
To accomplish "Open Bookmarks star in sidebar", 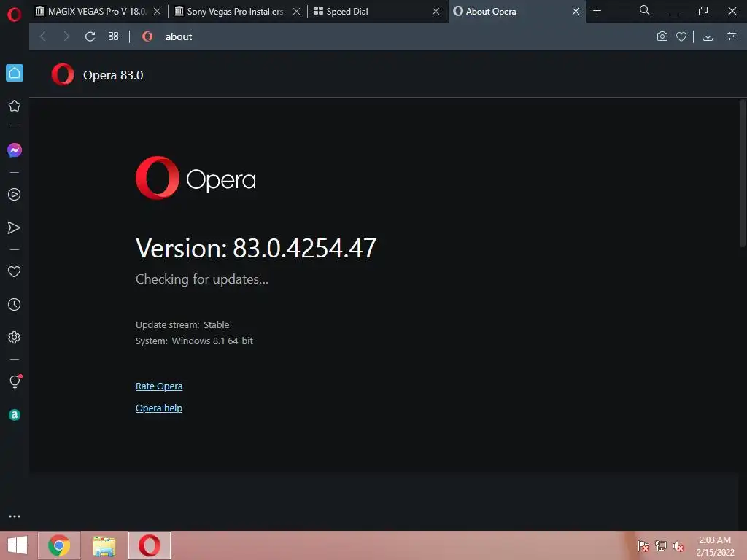I will [15, 106].
